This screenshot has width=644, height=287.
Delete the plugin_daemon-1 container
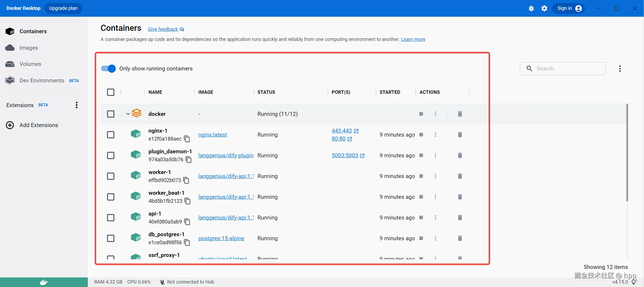tap(460, 155)
